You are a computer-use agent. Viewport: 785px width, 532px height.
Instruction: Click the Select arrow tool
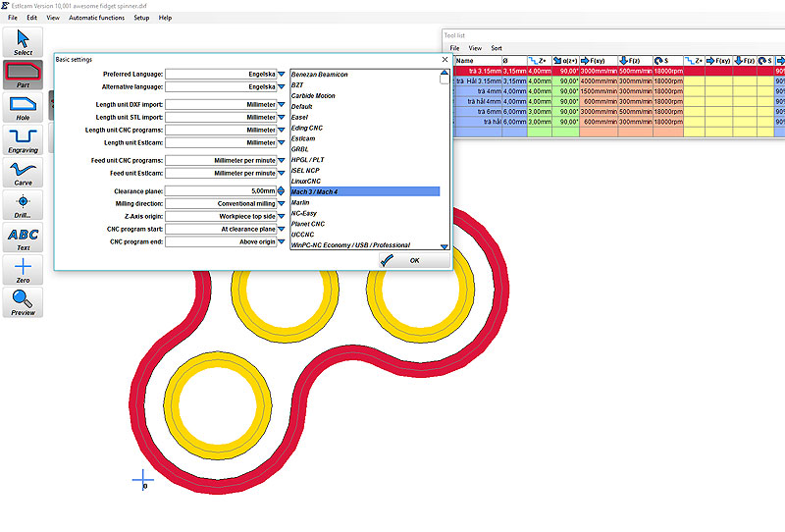tap(24, 42)
